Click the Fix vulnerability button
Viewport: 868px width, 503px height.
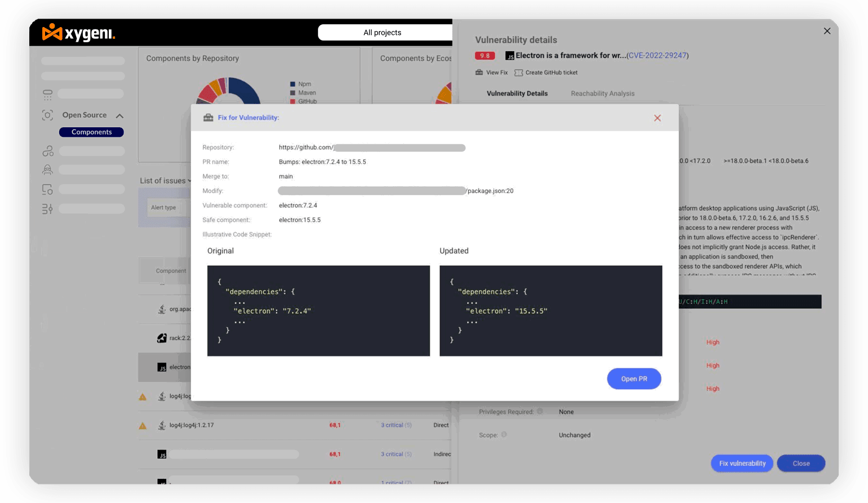click(742, 464)
